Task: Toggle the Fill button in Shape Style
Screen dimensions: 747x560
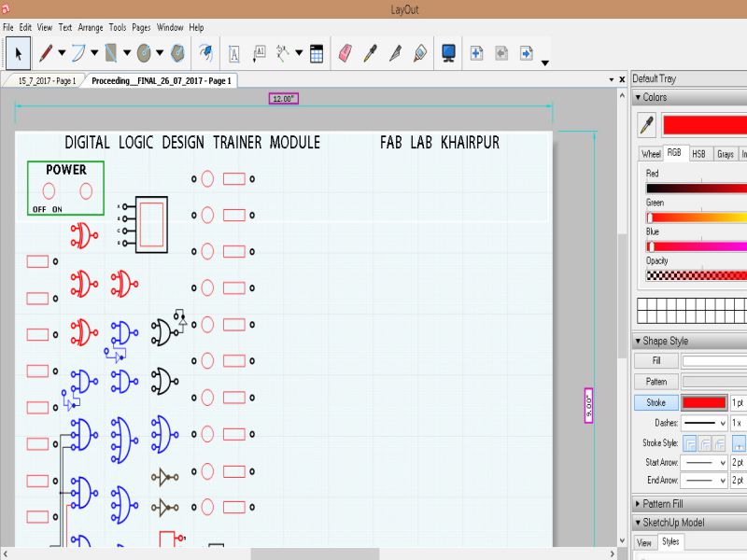Action: [x=656, y=360]
